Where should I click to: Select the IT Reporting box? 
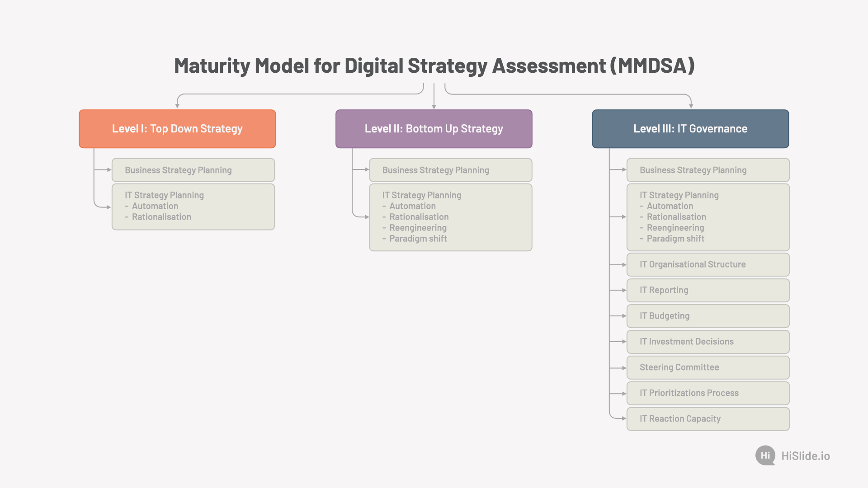pyautogui.click(x=708, y=291)
